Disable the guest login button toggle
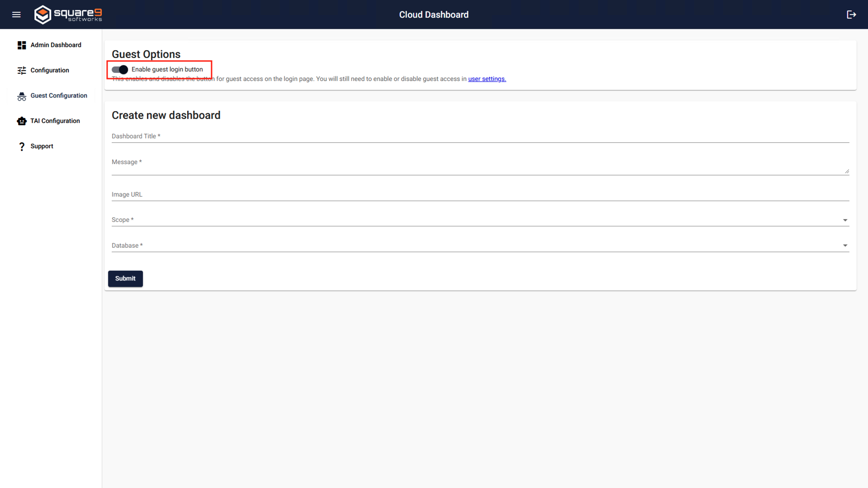 tap(118, 69)
